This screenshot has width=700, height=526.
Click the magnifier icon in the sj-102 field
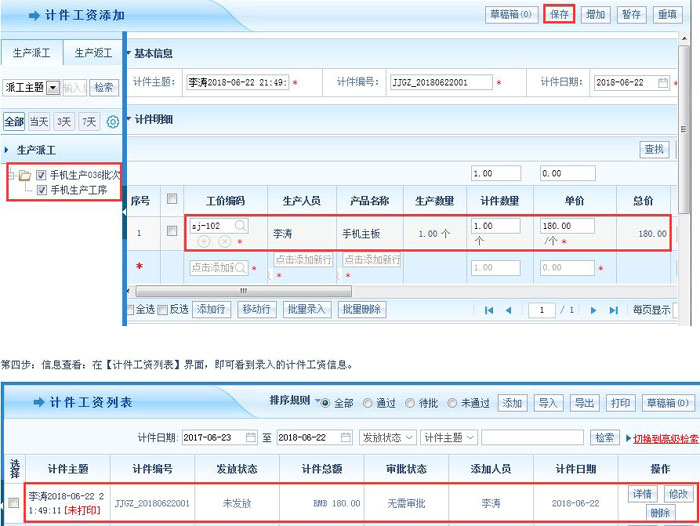[240, 226]
